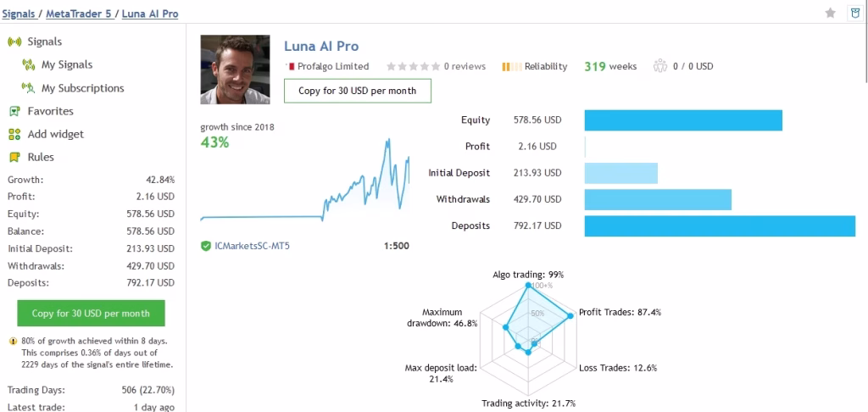Screen dimensions: 868x412
Task: Toggle the gray favorite star at top right
Action: click(x=831, y=13)
